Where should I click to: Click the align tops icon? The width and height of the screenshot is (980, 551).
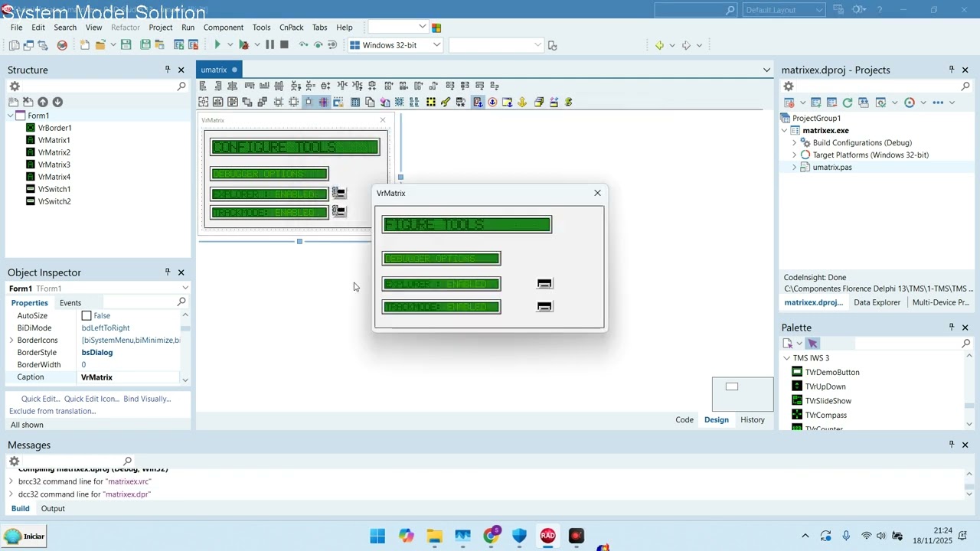[250, 86]
